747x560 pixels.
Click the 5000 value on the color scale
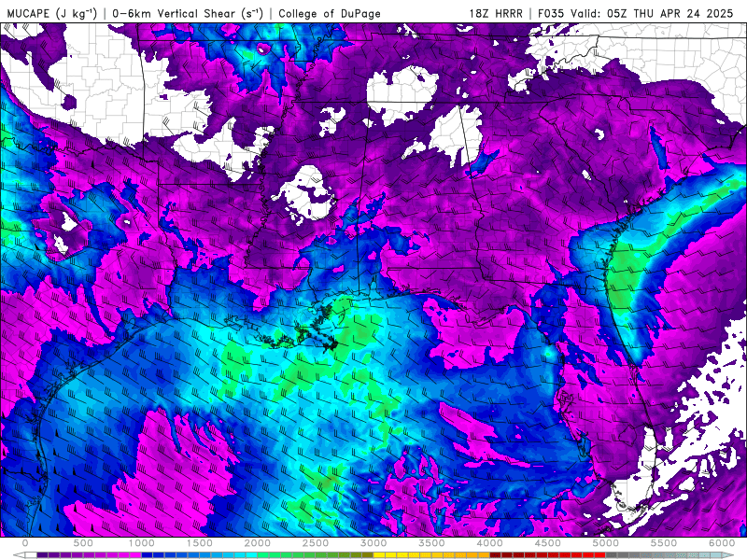606,543
